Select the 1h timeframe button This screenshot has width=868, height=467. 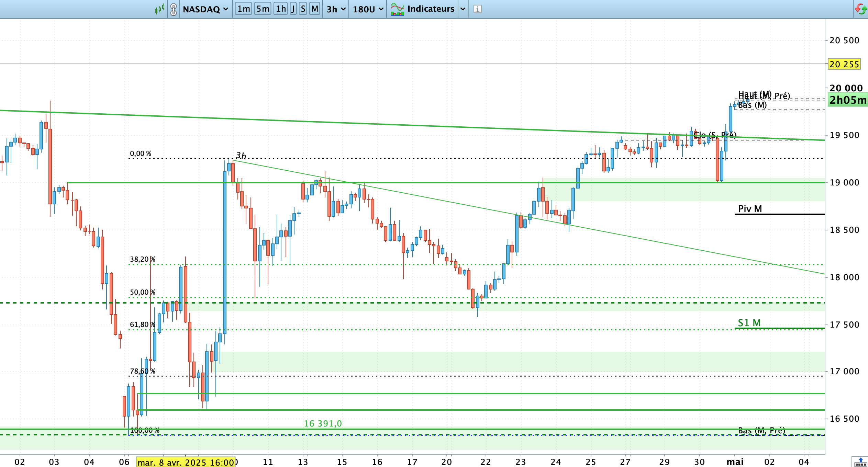pos(281,9)
